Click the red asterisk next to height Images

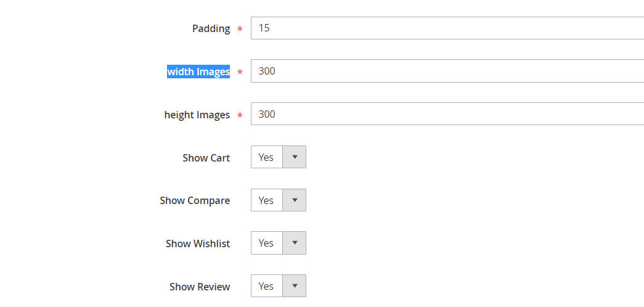[x=240, y=116]
